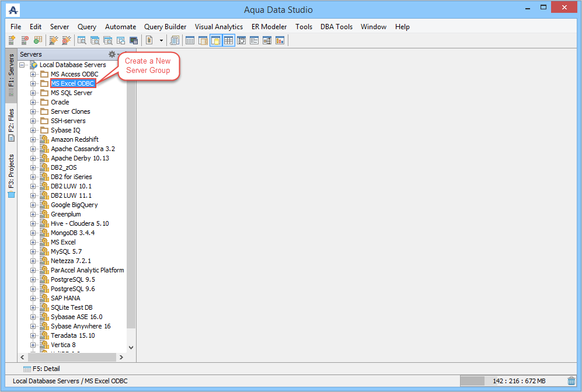Screen dimensions: 582x392
Task: Switch to the F1: Servers side tab
Action: tap(11, 75)
